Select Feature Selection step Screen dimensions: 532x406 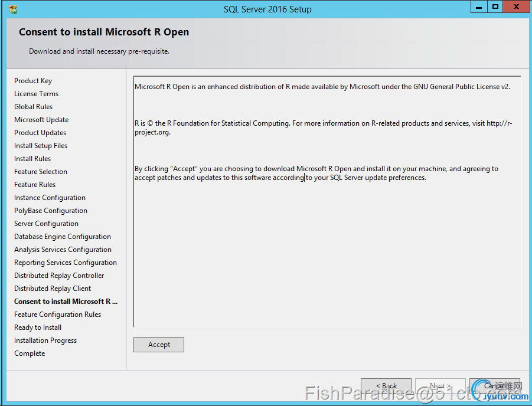click(41, 172)
